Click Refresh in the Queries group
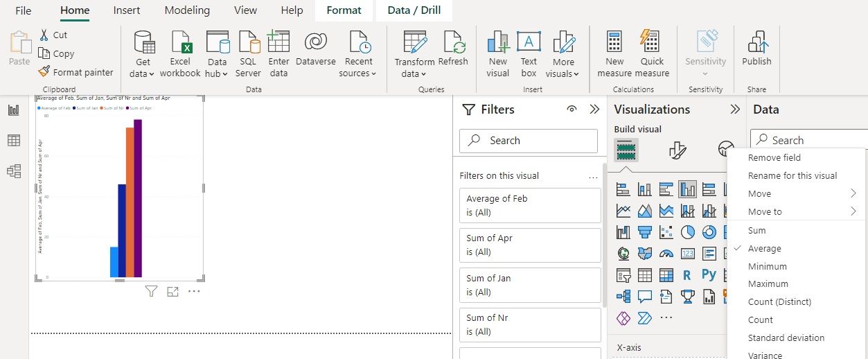868x359 pixels. coord(453,49)
